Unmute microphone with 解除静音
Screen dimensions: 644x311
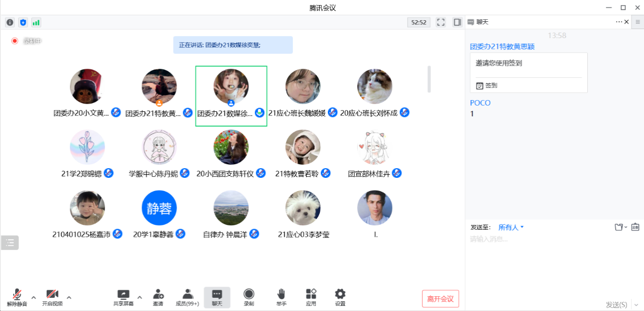(x=17, y=297)
